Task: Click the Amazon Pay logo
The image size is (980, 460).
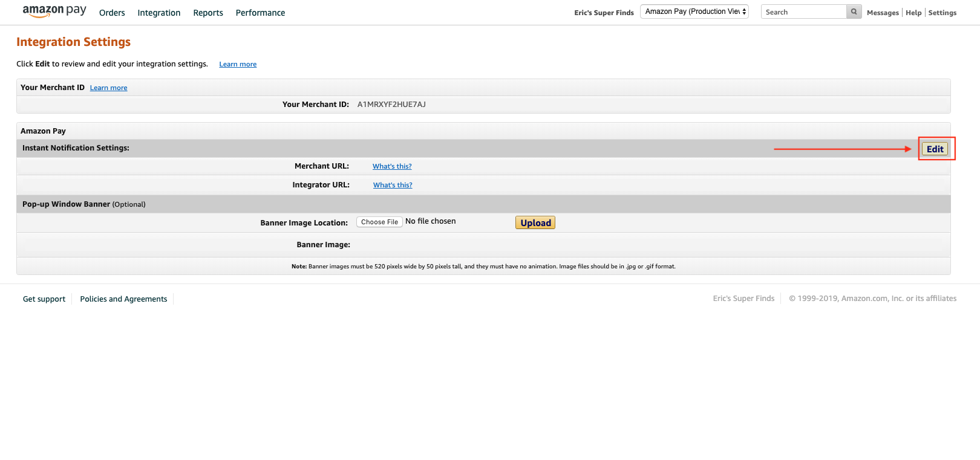Action: click(54, 11)
